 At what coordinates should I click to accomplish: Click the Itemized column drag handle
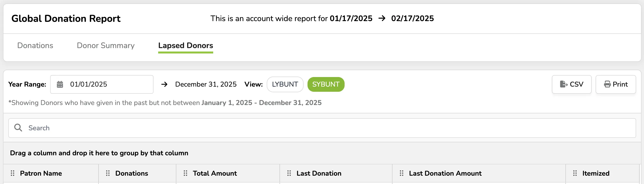pyautogui.click(x=575, y=173)
